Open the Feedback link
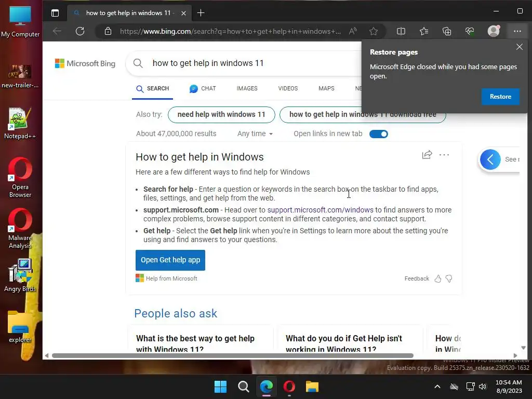 tap(417, 278)
